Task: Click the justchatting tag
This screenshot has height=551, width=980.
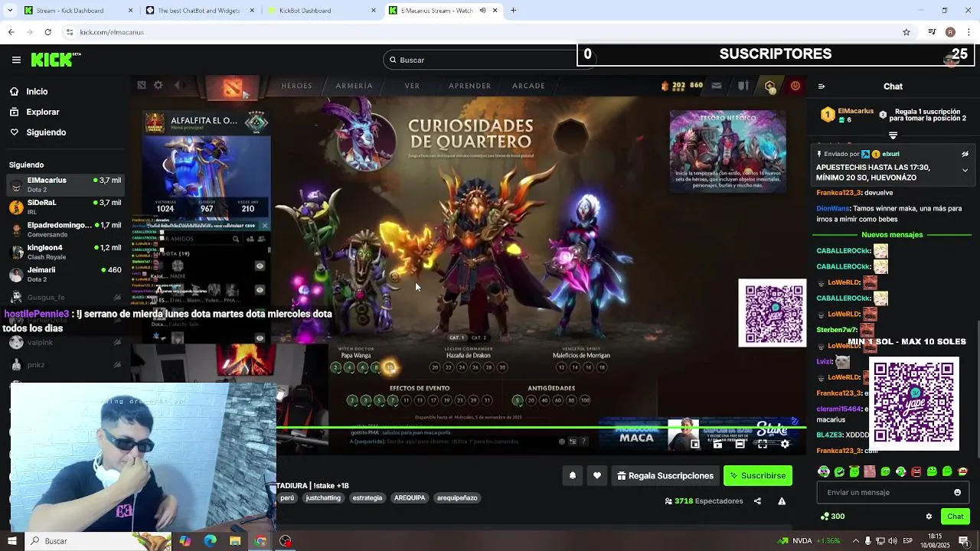Action: pyautogui.click(x=323, y=498)
